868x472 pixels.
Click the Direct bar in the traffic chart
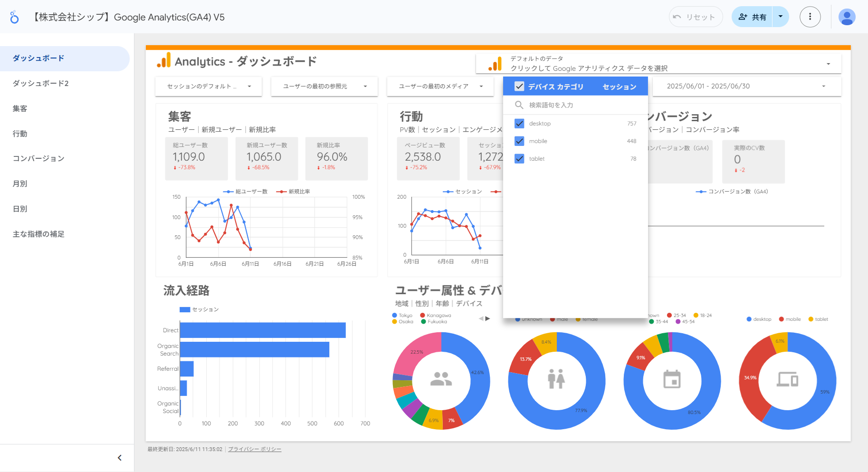click(x=263, y=330)
